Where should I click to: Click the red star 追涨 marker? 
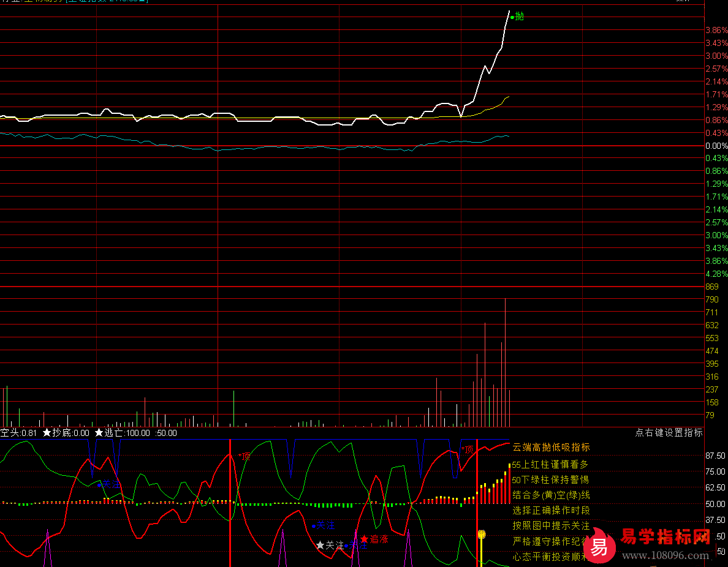pyautogui.click(x=374, y=539)
